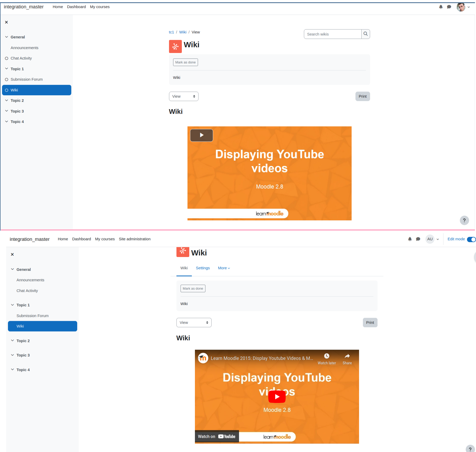Open notifications bell in top screenshot
This screenshot has width=476, height=452.
click(x=441, y=7)
